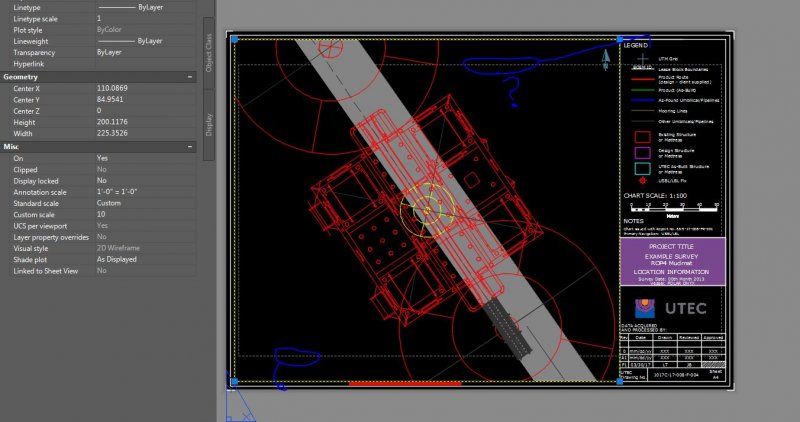Image resolution: width=800 pixels, height=422 pixels.
Task: Click the yellow circular target at the drawing center
Action: (x=428, y=210)
